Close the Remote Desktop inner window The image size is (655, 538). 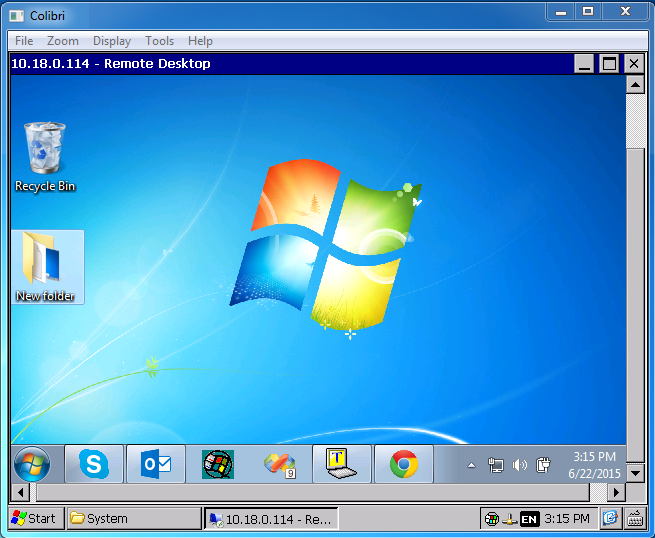[634, 64]
